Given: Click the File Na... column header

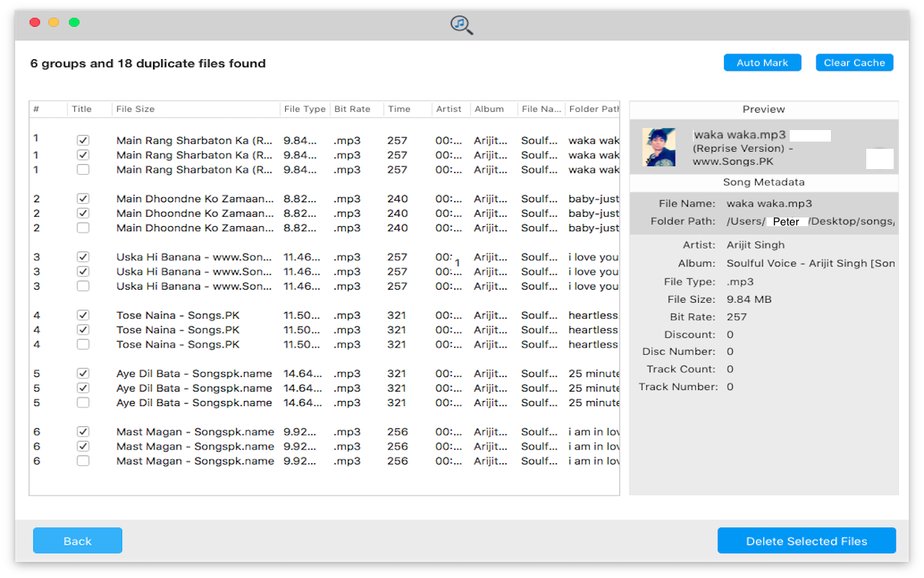Looking at the screenshot, I should point(541,109).
